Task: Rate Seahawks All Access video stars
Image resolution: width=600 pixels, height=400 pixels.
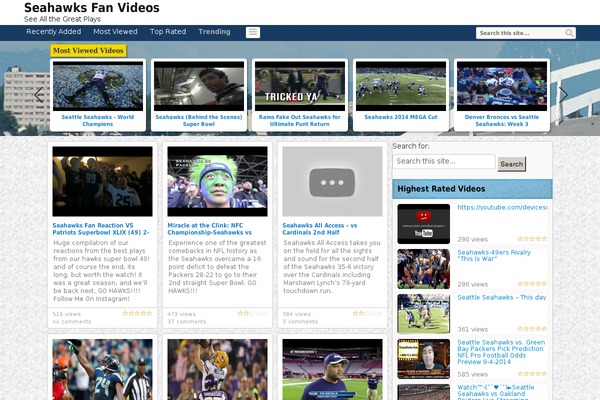Action: point(367,313)
